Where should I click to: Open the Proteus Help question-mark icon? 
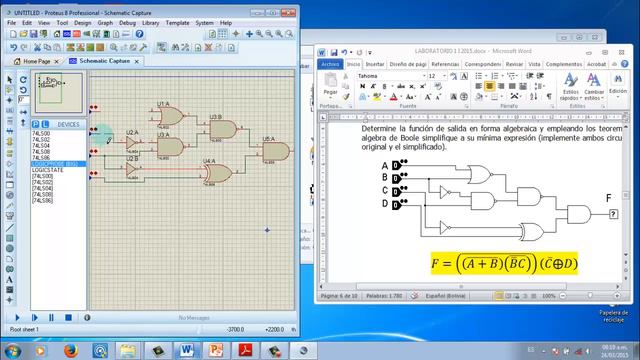click(139, 34)
